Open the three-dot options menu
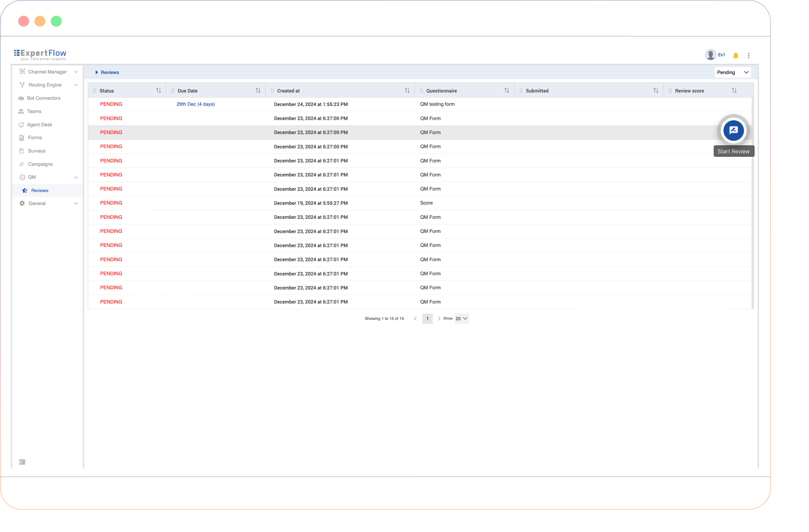 748,55
